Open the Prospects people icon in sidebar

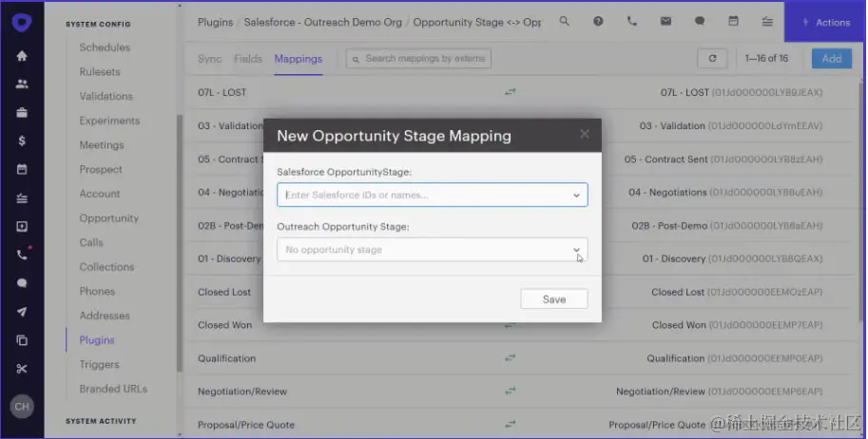pos(22,85)
